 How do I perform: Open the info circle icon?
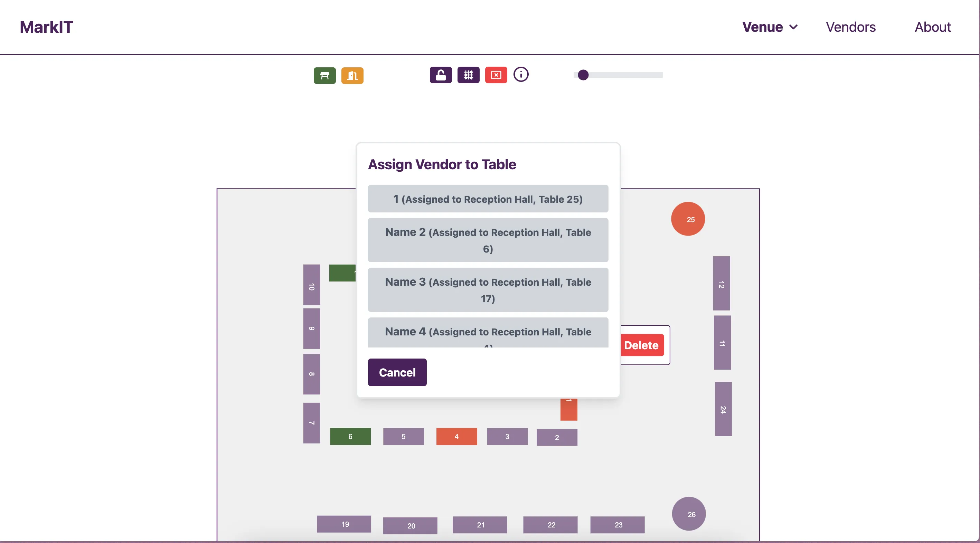[521, 75]
